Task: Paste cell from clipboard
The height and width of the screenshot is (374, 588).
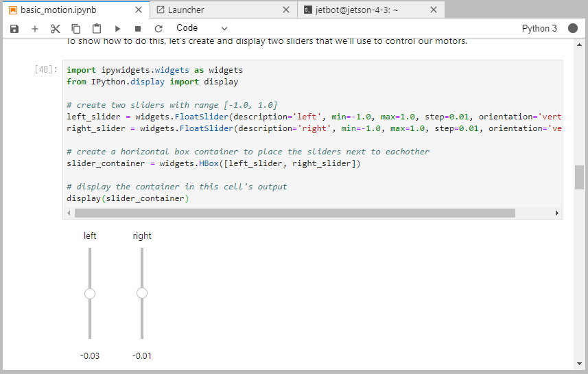Action: tap(97, 29)
